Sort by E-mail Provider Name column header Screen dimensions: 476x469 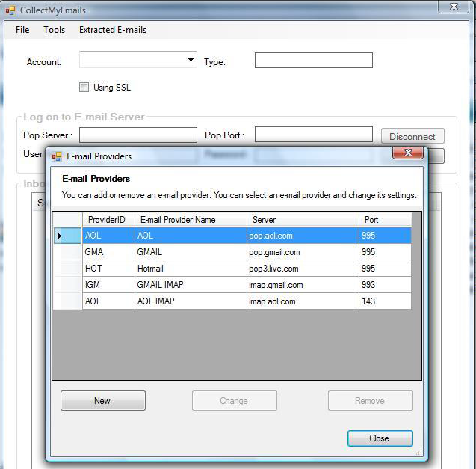pos(191,219)
